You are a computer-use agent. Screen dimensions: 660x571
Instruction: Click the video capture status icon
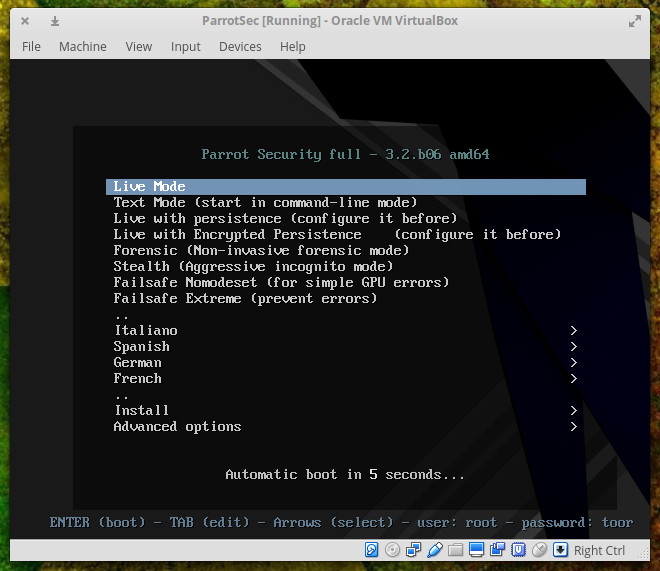coord(498,550)
